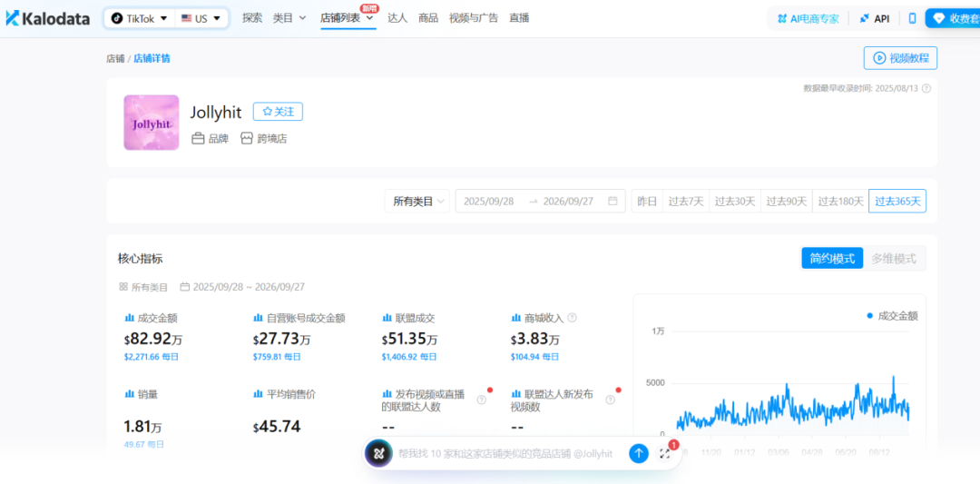Click the grid icon beside 所有类目 label
This screenshot has height=484, width=980.
[x=123, y=287]
